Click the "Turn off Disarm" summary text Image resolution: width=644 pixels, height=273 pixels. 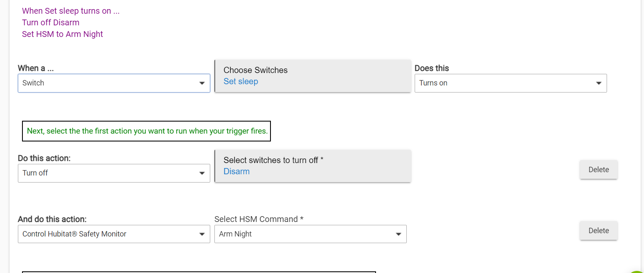click(x=51, y=22)
